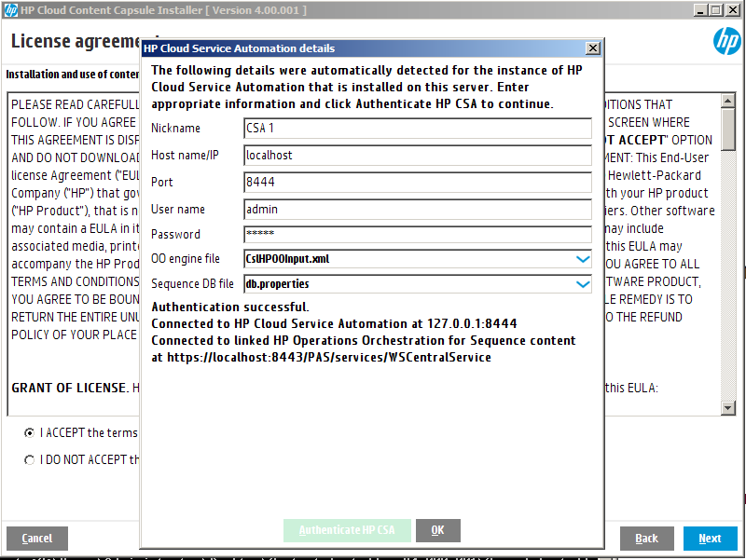Click the Authenticate HP CSA button
The height and width of the screenshot is (560, 746).
347,530
